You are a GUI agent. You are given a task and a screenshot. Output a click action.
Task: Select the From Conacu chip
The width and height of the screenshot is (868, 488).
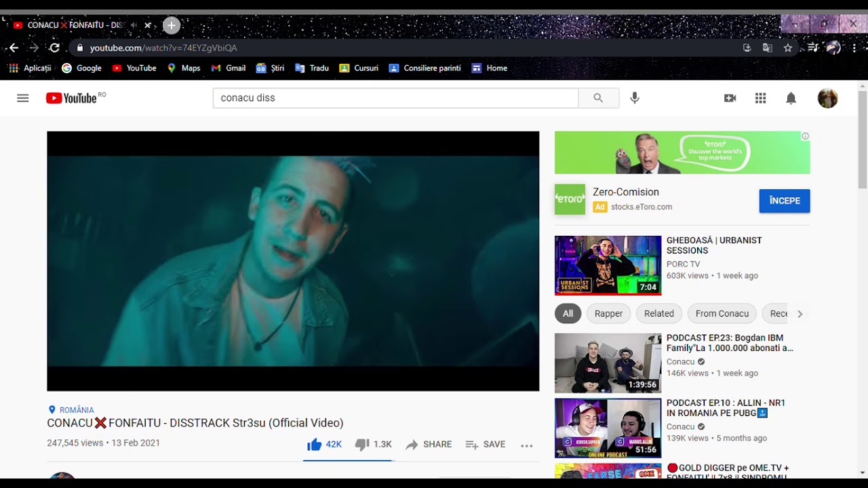point(722,313)
